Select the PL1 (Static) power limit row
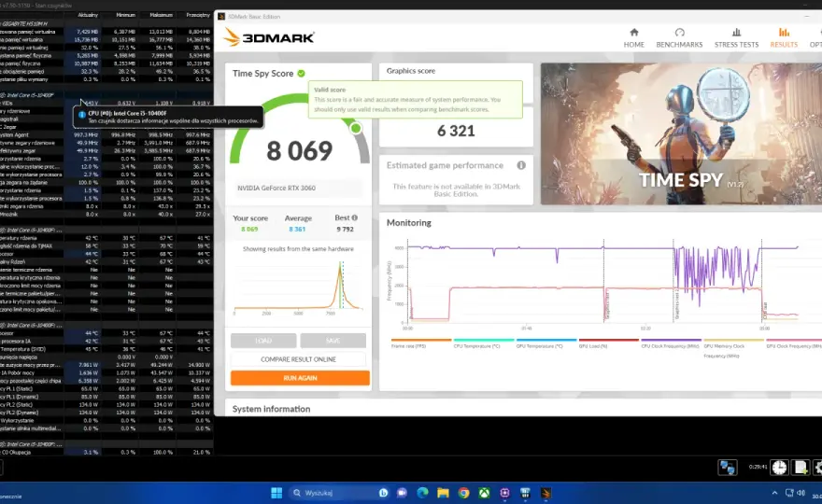Viewport: 822px width, 504px height. (106, 389)
